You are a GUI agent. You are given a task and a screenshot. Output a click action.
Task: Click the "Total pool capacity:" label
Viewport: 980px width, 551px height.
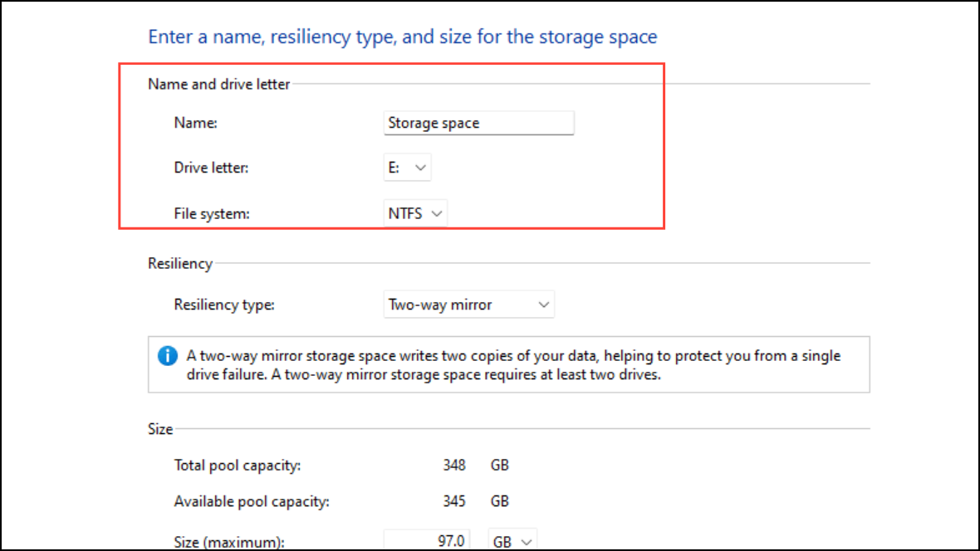pyautogui.click(x=238, y=465)
